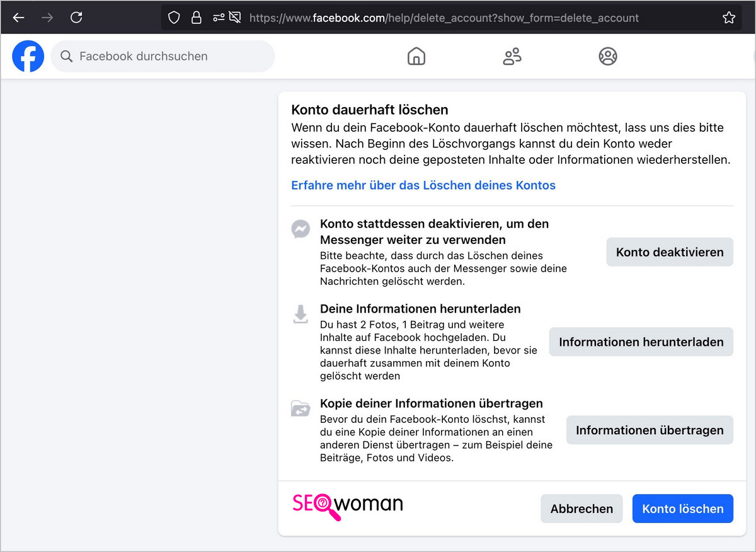The width and height of the screenshot is (756, 552).
Task: Click the 'Konto dauerhaft löschen' heading
Action: coord(370,110)
